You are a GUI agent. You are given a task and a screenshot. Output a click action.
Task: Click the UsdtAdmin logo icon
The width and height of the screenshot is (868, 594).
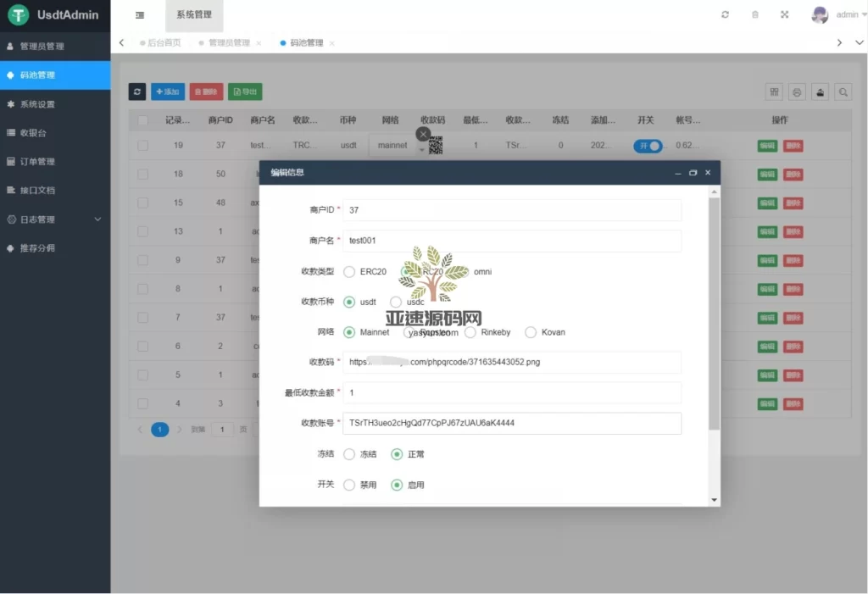pyautogui.click(x=19, y=14)
